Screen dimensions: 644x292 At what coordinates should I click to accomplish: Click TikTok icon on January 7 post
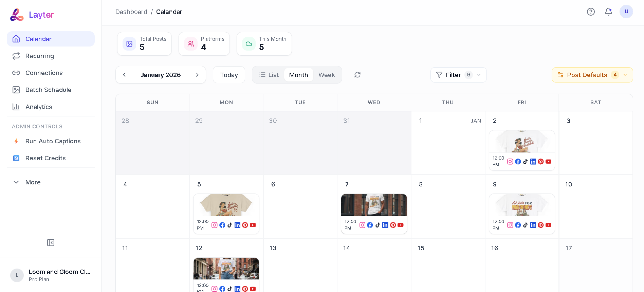coord(378,225)
